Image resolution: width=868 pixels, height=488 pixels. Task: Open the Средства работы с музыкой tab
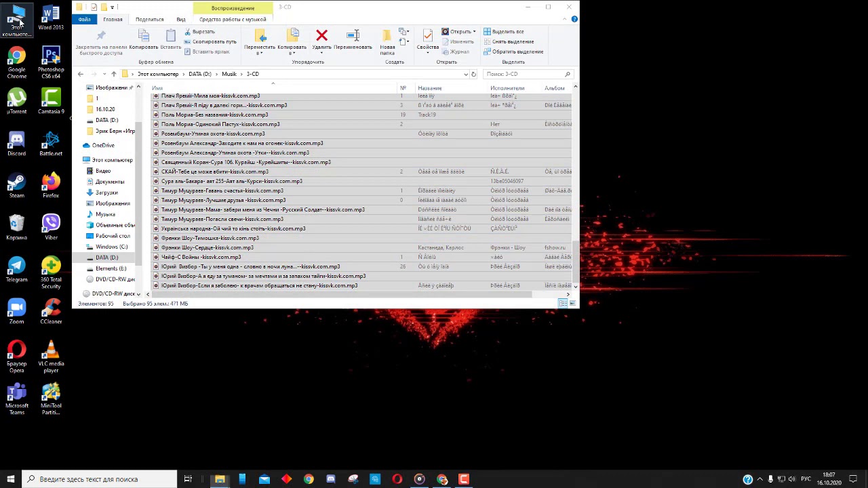pyautogui.click(x=233, y=20)
